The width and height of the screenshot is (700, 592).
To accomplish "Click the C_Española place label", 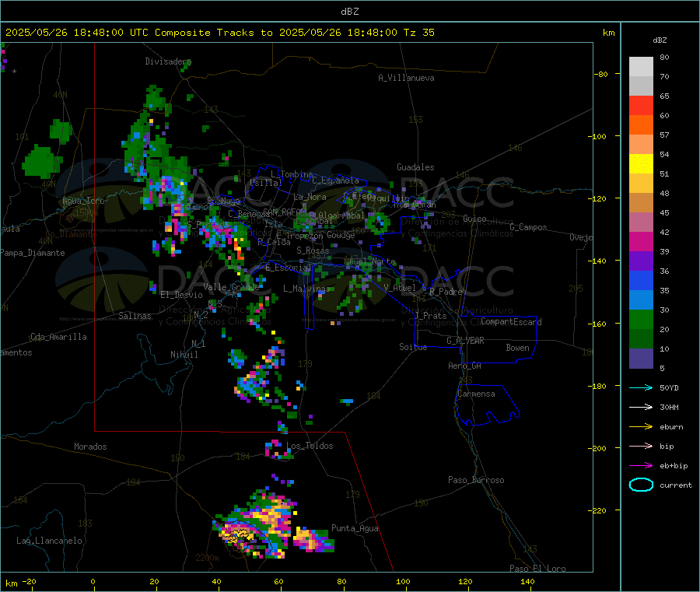I will (335, 180).
